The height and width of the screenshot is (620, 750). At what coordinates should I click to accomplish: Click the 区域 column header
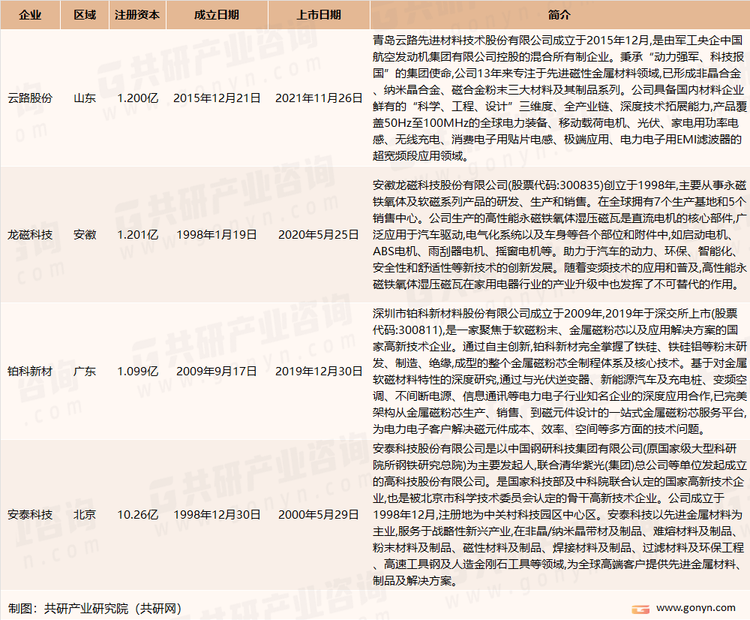[x=85, y=15]
